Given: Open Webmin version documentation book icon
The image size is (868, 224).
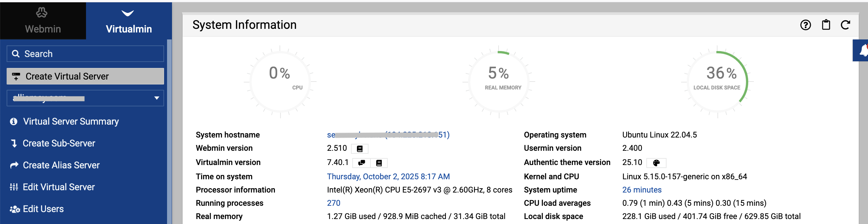Looking at the screenshot, I should [360, 149].
